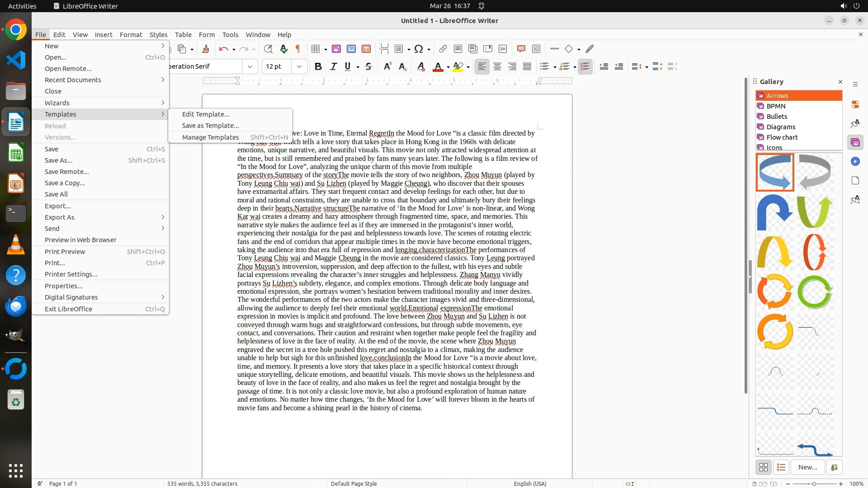The width and height of the screenshot is (868, 488).
Task: Open the font size dropdown arrow
Action: coord(299,66)
